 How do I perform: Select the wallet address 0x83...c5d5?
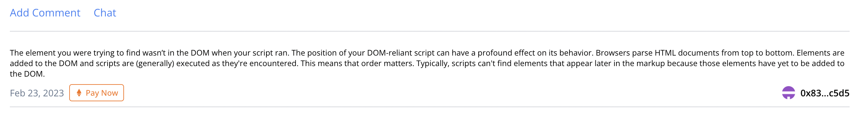[x=825, y=93]
